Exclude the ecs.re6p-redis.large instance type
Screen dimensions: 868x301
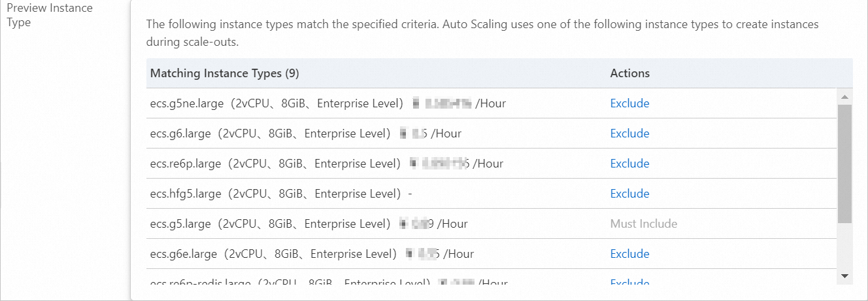(x=629, y=283)
